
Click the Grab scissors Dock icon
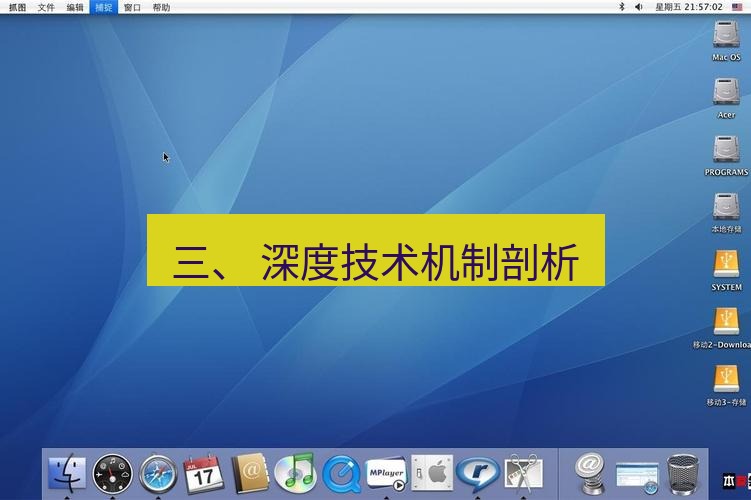tap(523, 473)
